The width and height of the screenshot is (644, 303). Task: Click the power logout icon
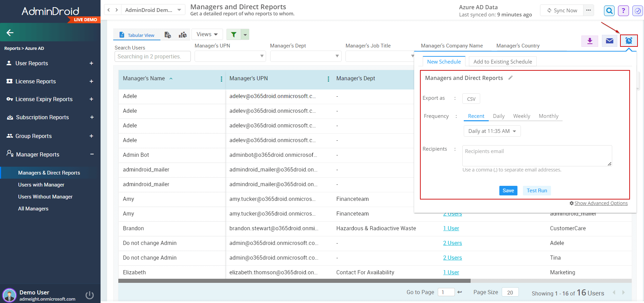90,295
